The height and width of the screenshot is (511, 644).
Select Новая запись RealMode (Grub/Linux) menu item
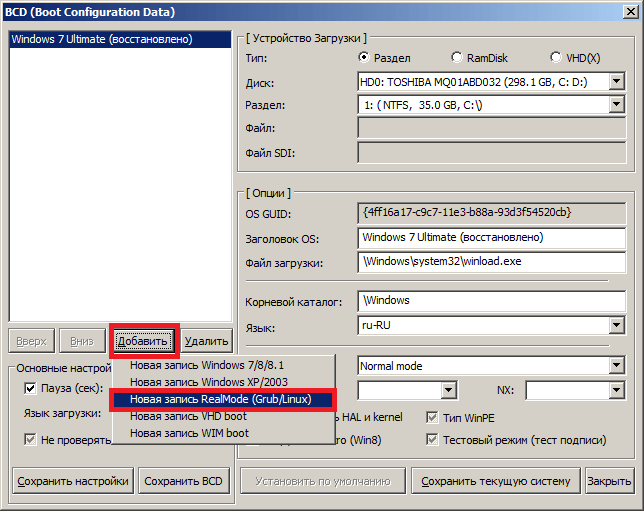(220, 399)
